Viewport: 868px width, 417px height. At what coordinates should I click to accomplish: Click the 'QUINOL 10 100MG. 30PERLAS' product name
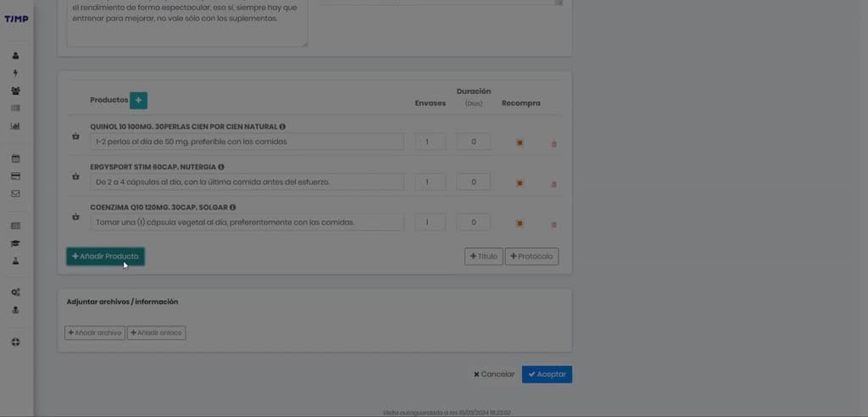point(184,127)
